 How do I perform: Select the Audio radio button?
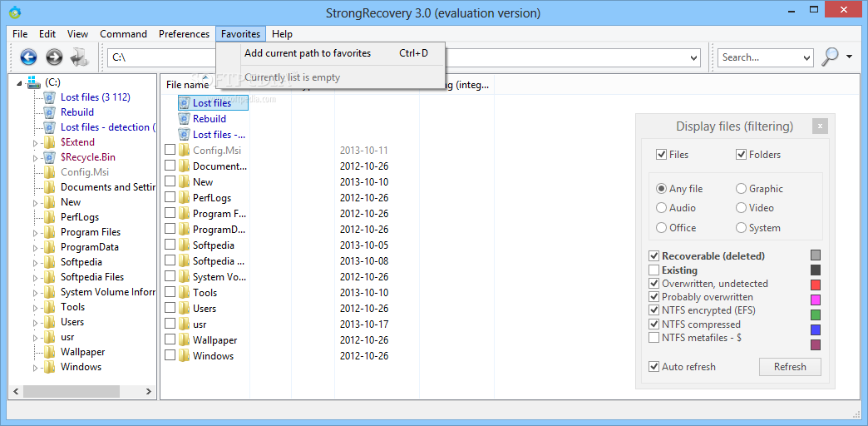pos(661,208)
